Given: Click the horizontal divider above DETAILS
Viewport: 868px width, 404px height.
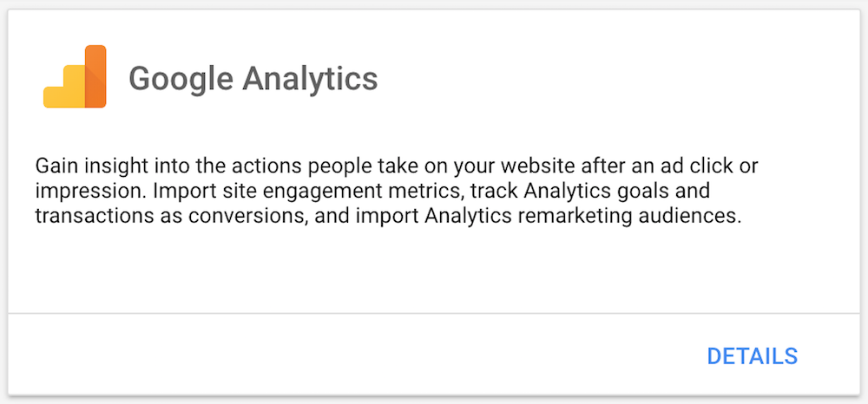Looking at the screenshot, I should click(434, 312).
